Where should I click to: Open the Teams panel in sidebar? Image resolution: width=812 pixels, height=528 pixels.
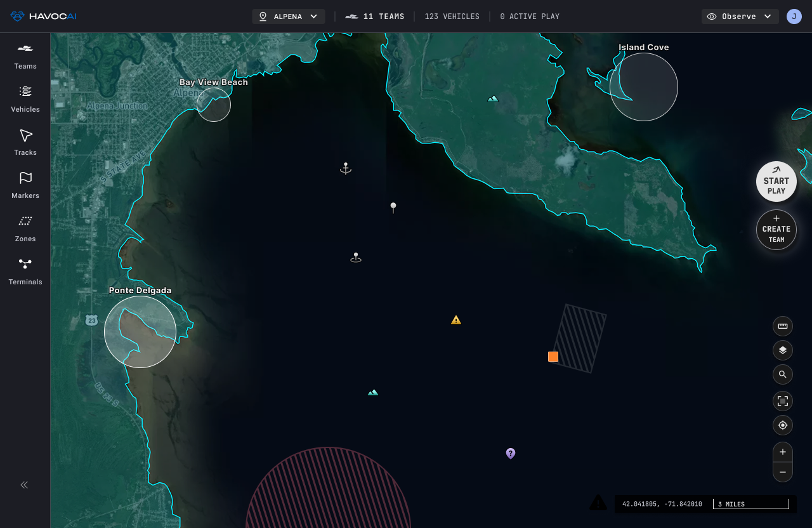pyautogui.click(x=25, y=56)
